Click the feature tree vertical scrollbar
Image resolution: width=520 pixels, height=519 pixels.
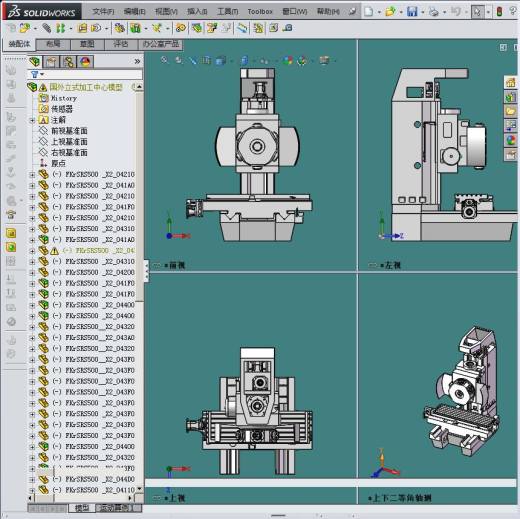pyautogui.click(x=139, y=197)
